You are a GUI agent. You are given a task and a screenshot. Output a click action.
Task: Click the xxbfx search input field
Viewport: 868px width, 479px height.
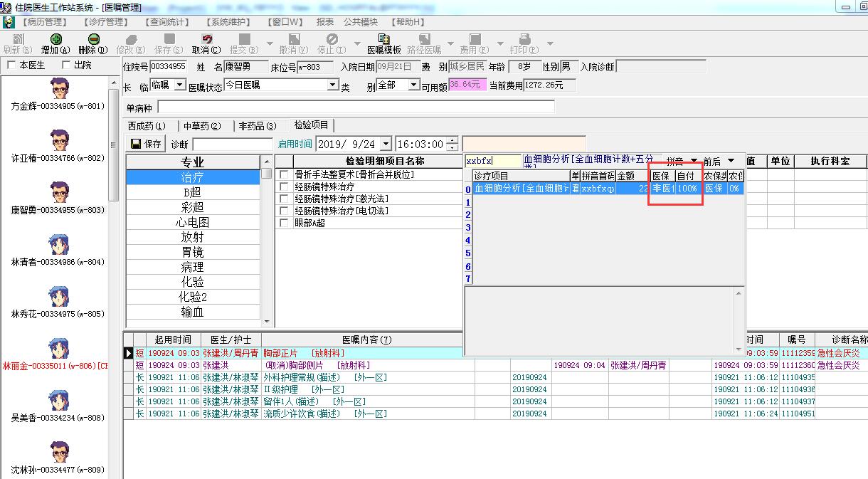point(493,161)
